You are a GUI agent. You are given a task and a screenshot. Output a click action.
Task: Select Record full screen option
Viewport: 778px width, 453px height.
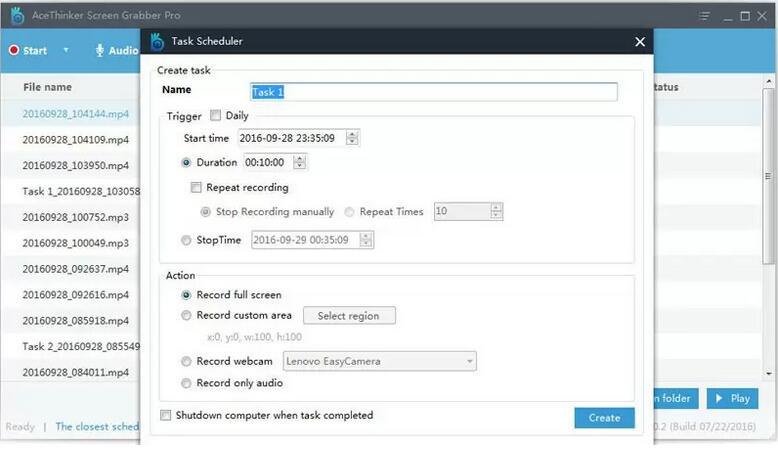click(186, 295)
